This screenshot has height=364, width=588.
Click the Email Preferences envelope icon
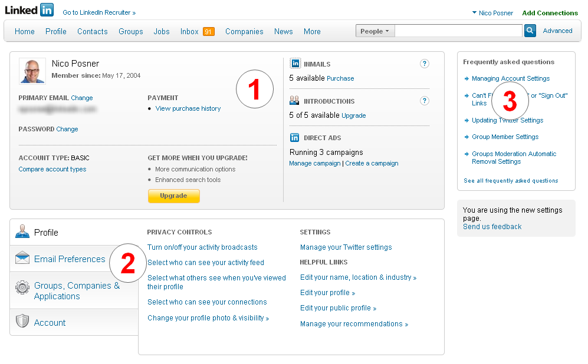coord(22,257)
